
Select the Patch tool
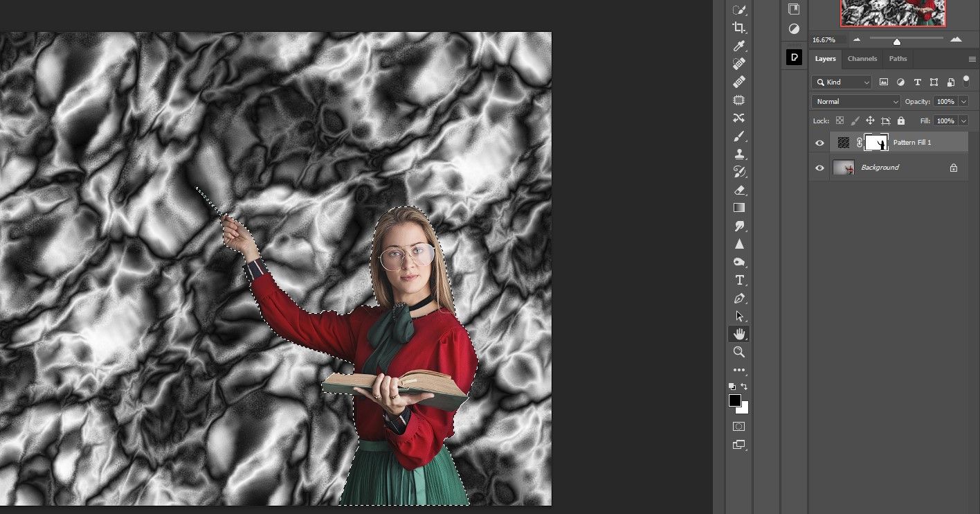point(739,100)
